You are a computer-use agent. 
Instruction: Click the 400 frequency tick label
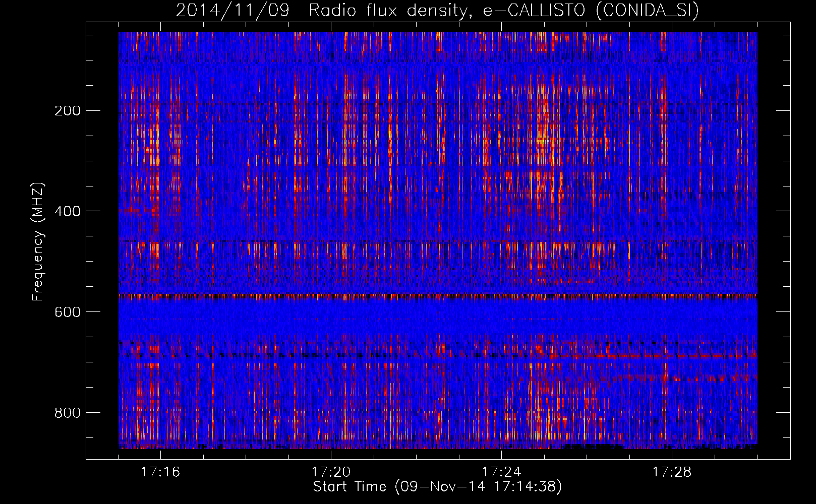[68, 211]
